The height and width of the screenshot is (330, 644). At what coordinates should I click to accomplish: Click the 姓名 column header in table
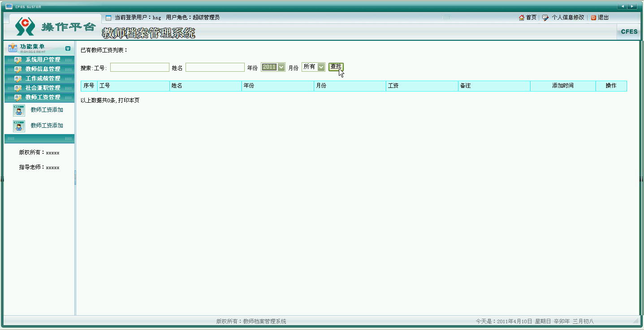[x=206, y=86]
